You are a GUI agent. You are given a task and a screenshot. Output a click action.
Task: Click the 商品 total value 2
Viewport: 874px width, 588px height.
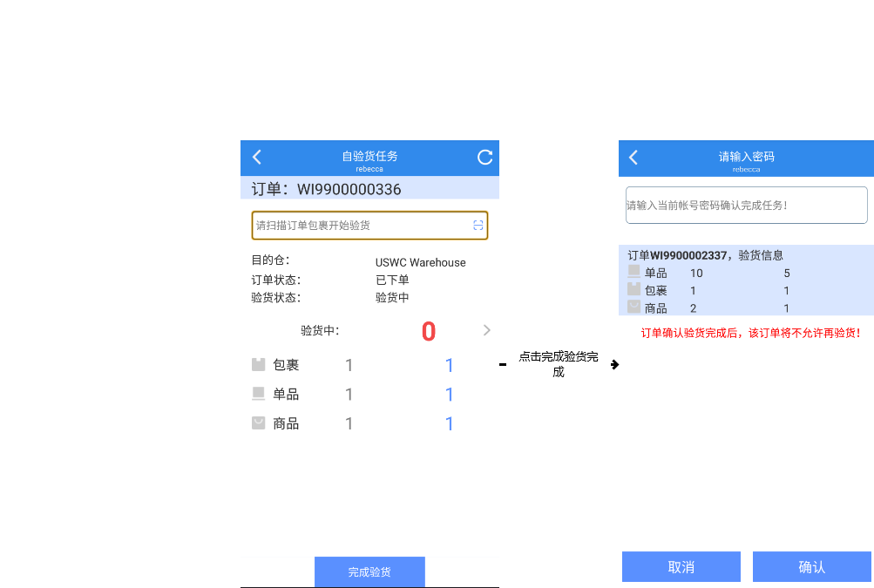[x=694, y=308]
